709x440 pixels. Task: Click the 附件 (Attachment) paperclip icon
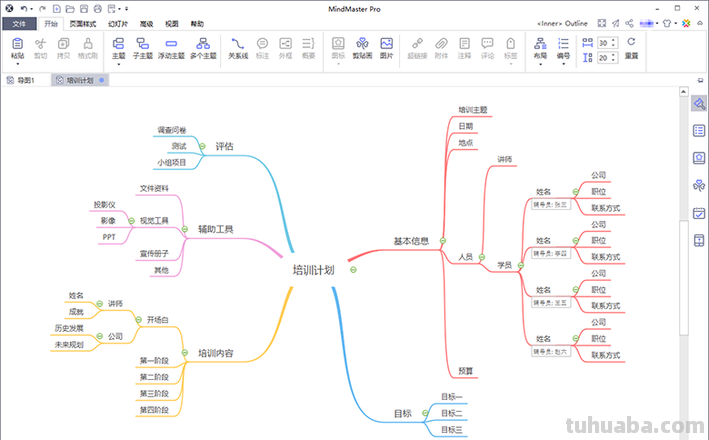(x=441, y=44)
